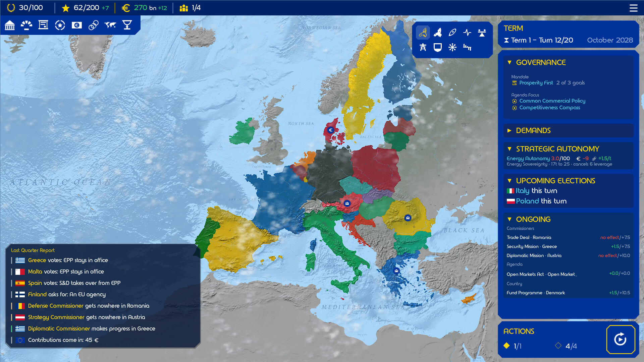Open the Common Commercial Policy agenda
Screen dimensions: 644x362
click(552, 101)
